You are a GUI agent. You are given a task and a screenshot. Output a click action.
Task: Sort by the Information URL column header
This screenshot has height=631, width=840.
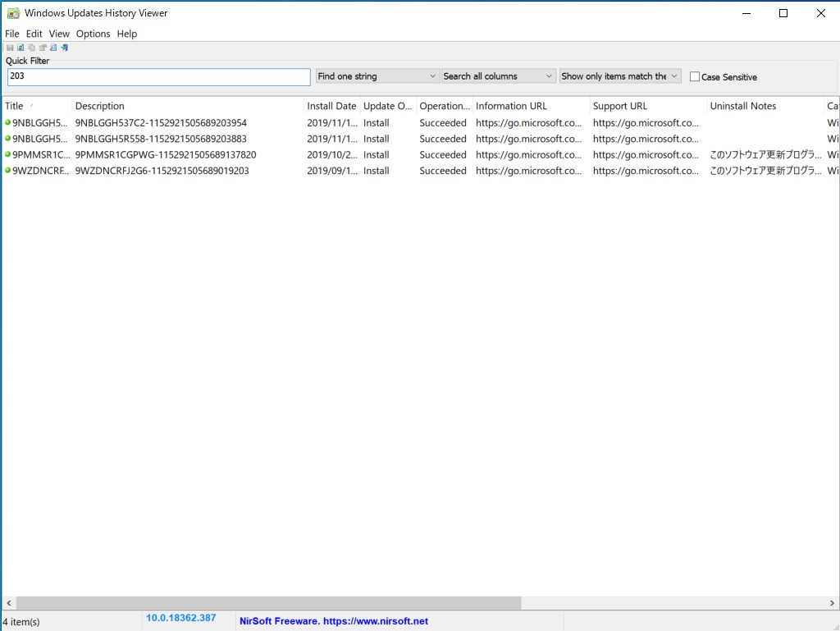tap(532, 106)
